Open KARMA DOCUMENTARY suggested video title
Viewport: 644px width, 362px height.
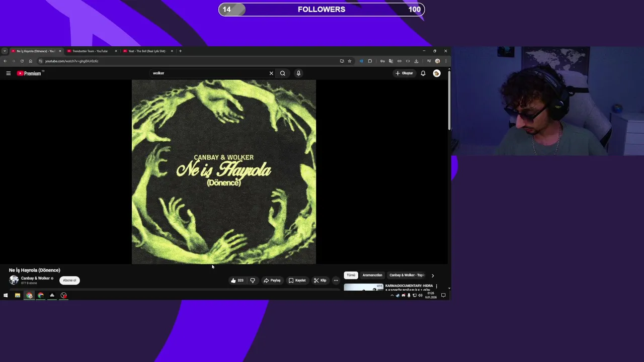click(409, 288)
